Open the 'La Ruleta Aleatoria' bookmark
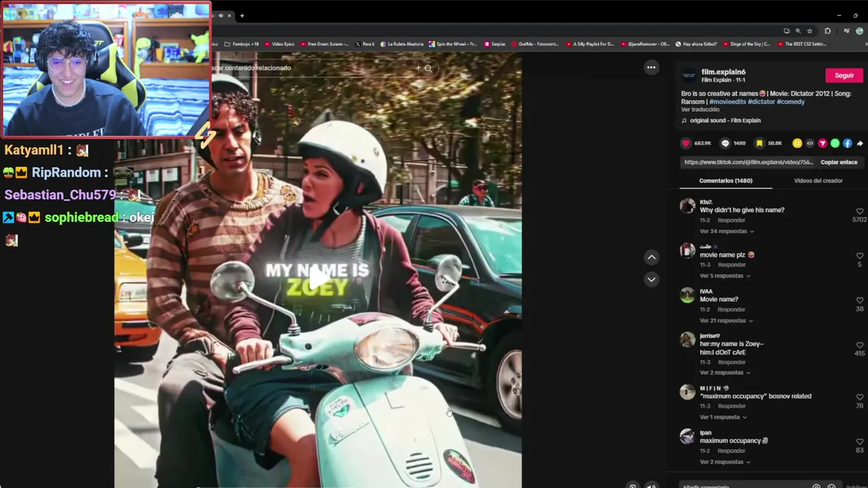This screenshot has height=488, width=868. pos(401,44)
